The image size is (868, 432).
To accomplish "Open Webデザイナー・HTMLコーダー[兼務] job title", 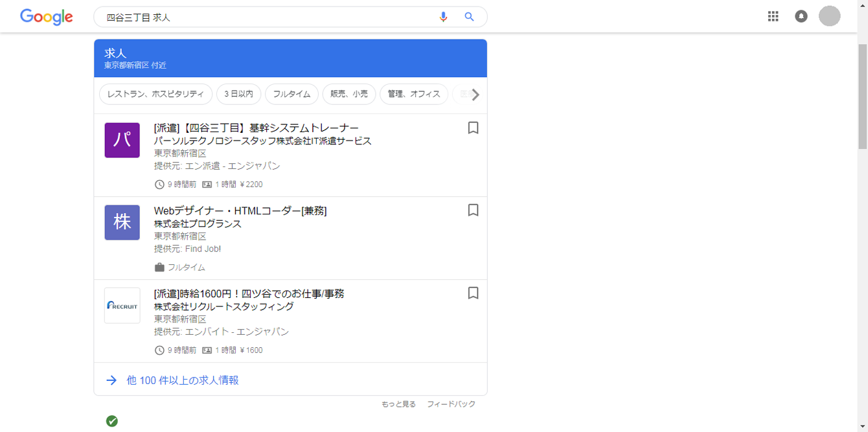I will tap(240, 210).
